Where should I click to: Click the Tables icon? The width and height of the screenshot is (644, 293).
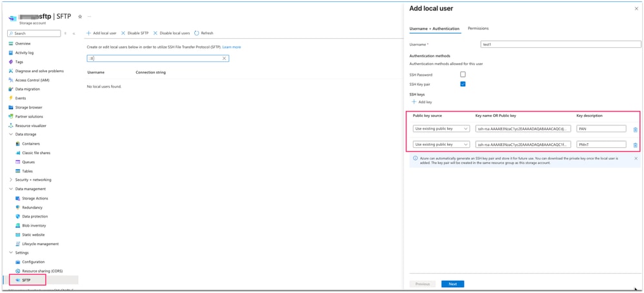(17, 171)
